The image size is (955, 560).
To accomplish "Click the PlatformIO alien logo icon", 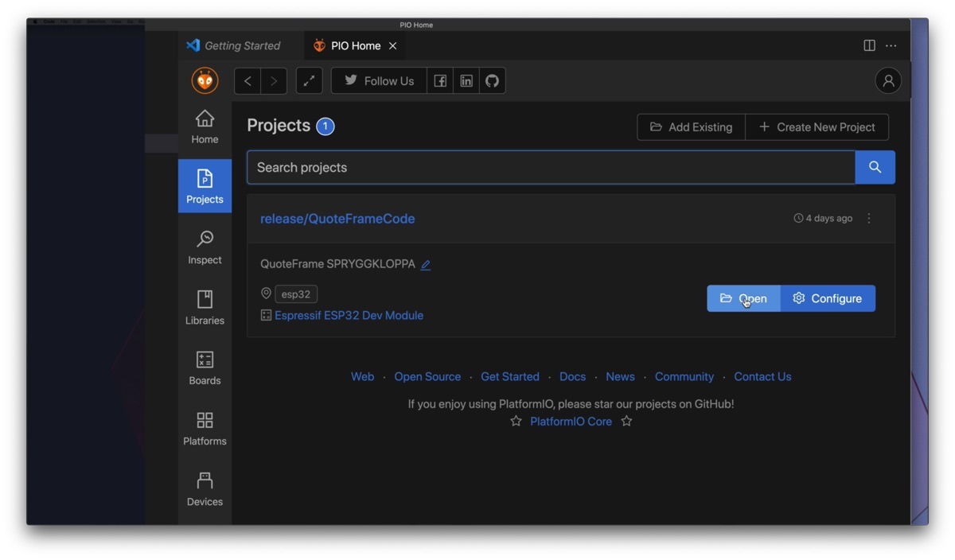I will tap(205, 80).
